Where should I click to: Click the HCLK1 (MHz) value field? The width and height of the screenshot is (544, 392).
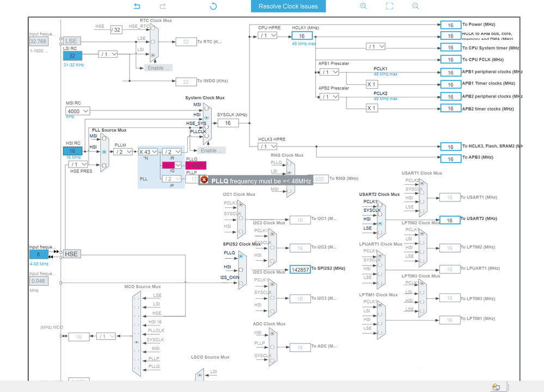point(302,36)
